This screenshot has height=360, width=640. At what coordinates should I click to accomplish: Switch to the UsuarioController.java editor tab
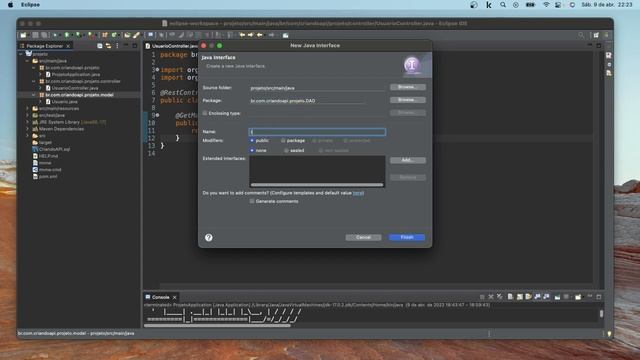[x=171, y=46]
